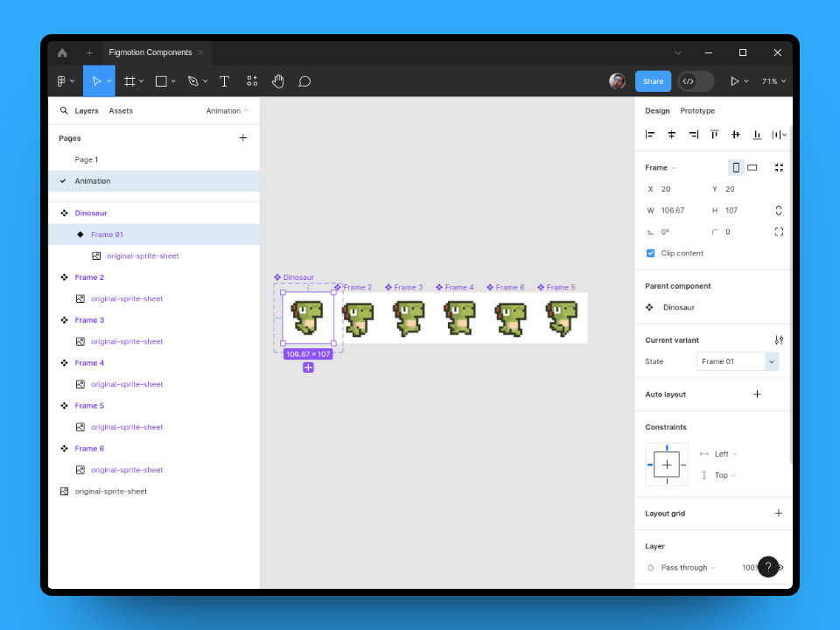Select the Comment tool

click(x=304, y=81)
